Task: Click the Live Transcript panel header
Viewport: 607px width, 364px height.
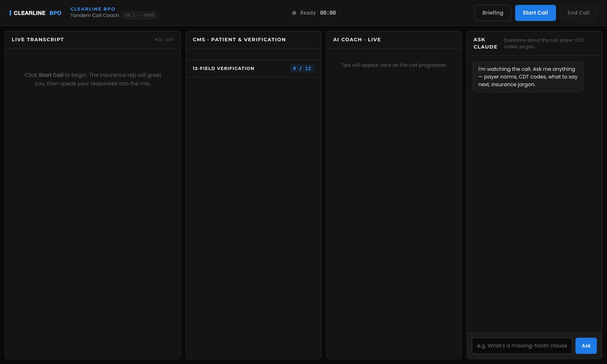Action: pos(38,39)
